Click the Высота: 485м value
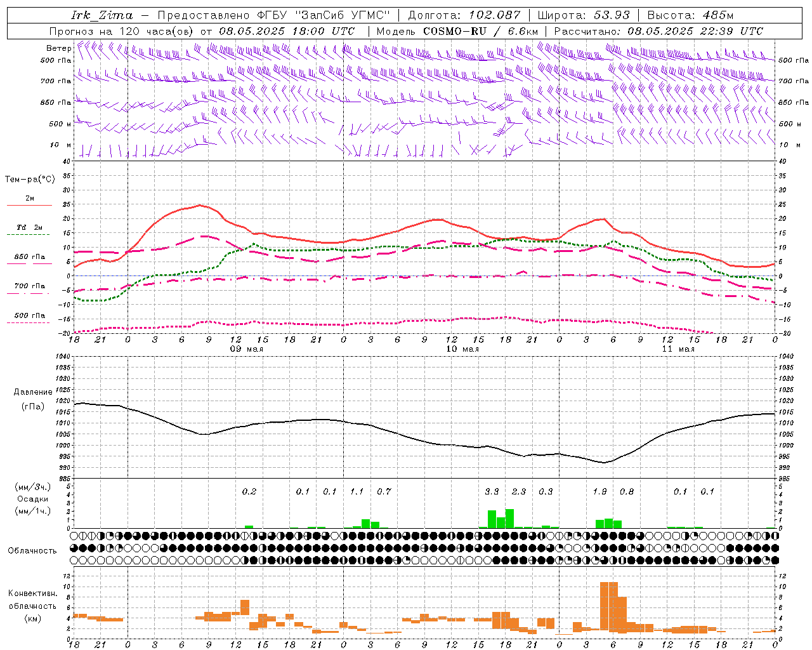This screenshot has height=650, width=812. pos(690,15)
